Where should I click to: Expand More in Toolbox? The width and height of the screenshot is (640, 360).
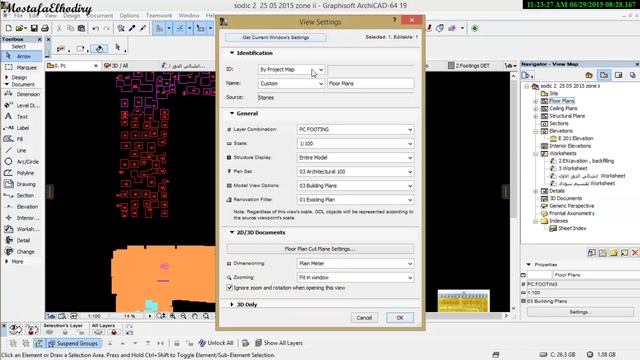pyautogui.click(x=7, y=262)
